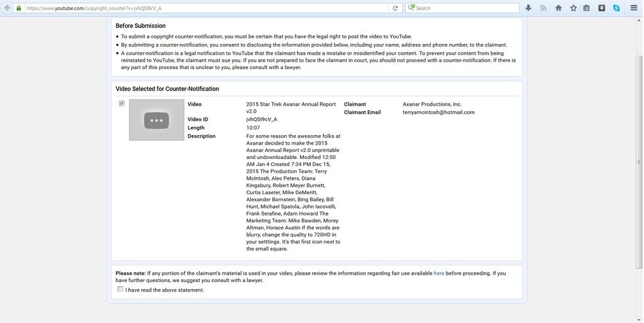Click the fair use 'here' link

click(438, 273)
